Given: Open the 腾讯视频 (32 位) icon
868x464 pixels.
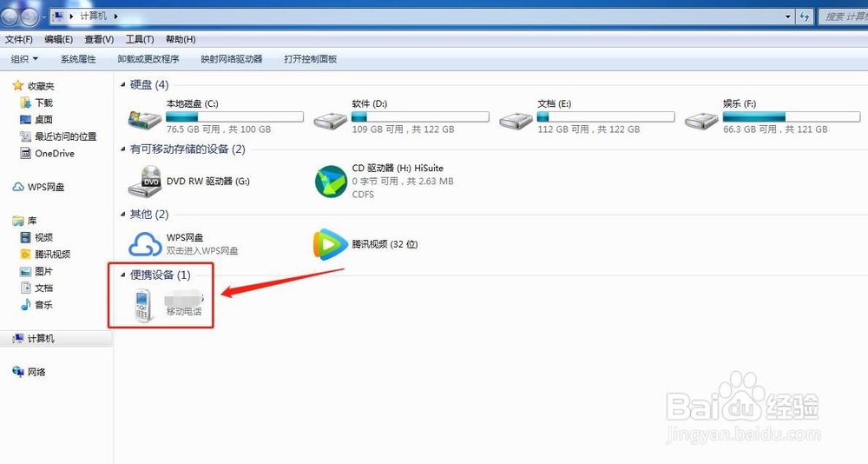Looking at the screenshot, I should pos(331,244).
